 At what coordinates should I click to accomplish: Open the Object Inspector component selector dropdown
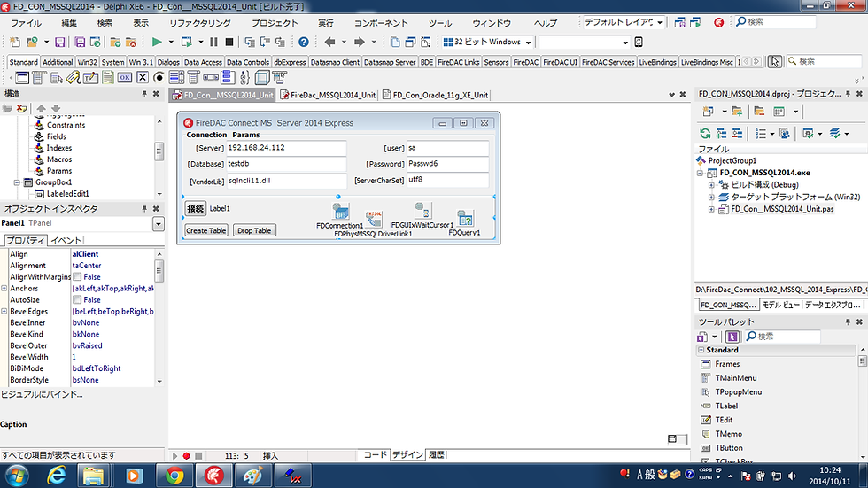(159, 224)
